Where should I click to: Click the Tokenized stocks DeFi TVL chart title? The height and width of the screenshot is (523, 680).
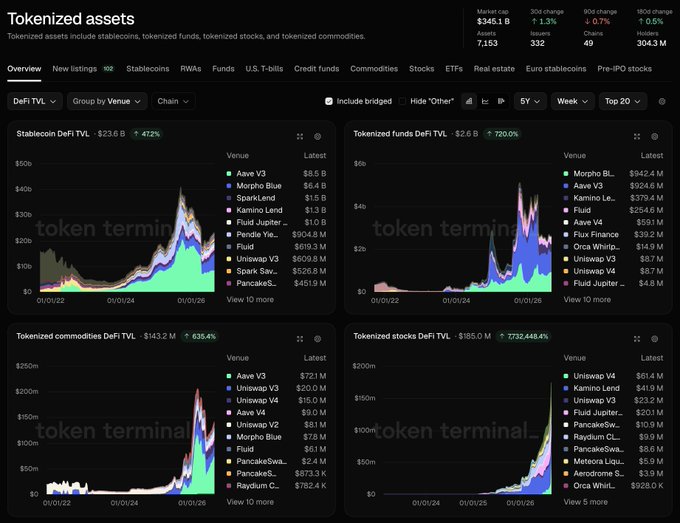point(402,336)
